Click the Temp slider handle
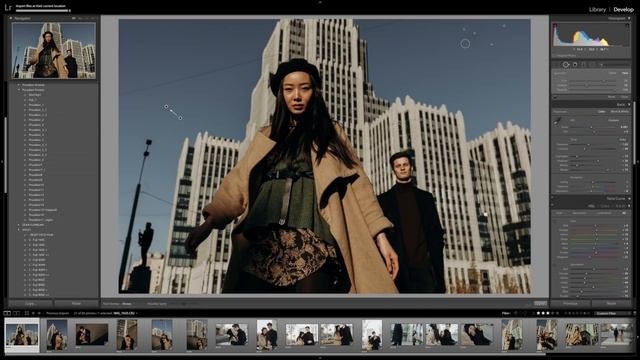The height and width of the screenshot is (360, 640). (591, 127)
